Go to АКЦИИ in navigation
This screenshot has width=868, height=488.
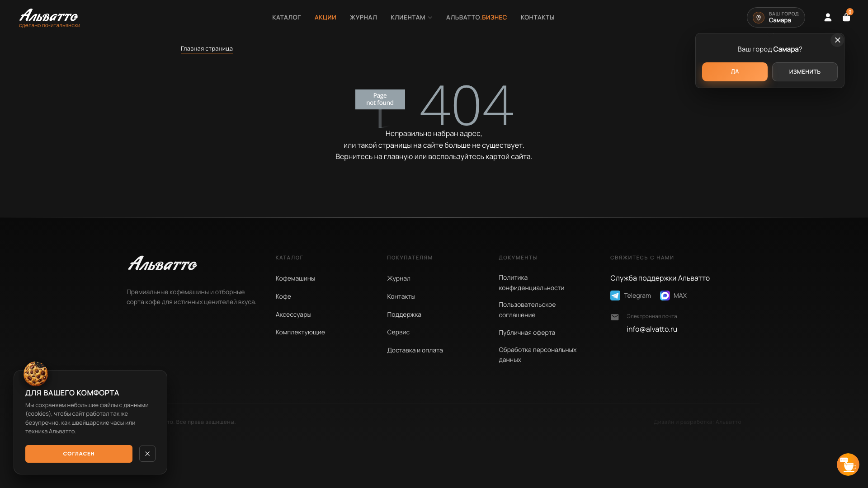[325, 18]
